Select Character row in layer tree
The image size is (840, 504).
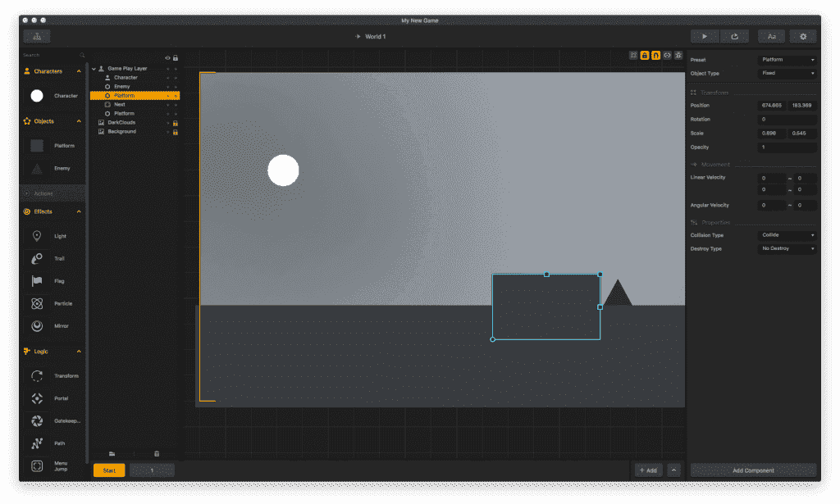tap(135, 78)
